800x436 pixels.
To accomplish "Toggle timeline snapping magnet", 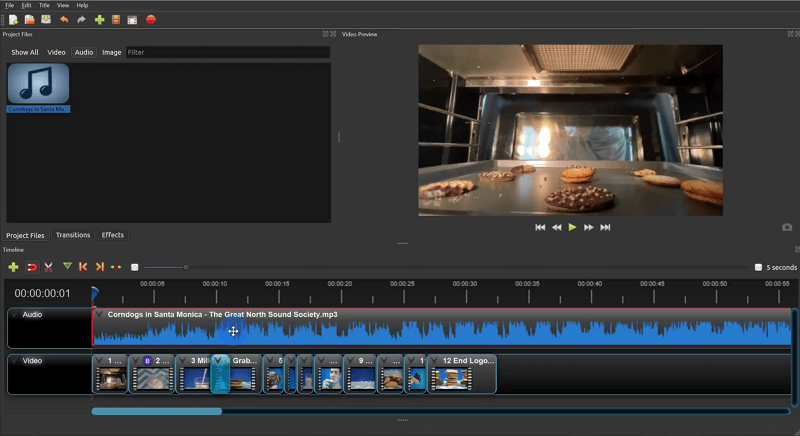I will click(32, 267).
